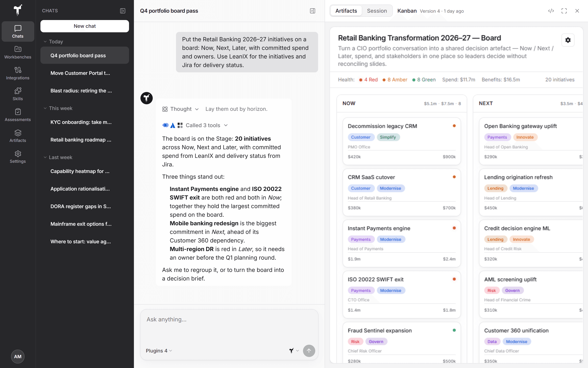Start a New chat
Screen dimensions: 588x368
pos(85,26)
